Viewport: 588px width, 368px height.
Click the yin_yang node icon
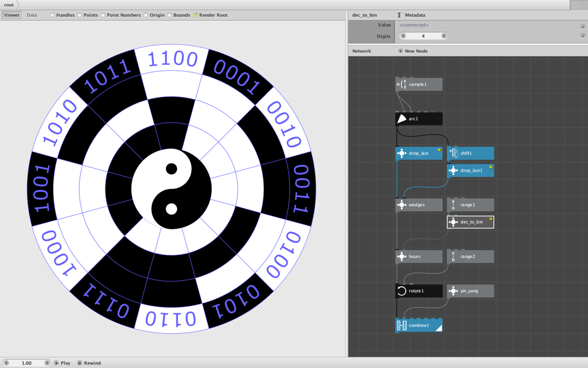tap(453, 291)
